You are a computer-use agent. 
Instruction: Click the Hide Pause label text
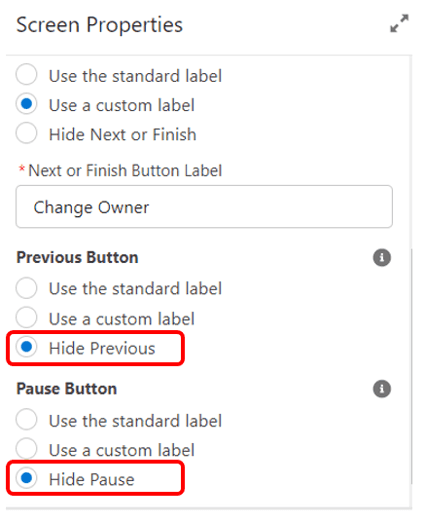92,479
